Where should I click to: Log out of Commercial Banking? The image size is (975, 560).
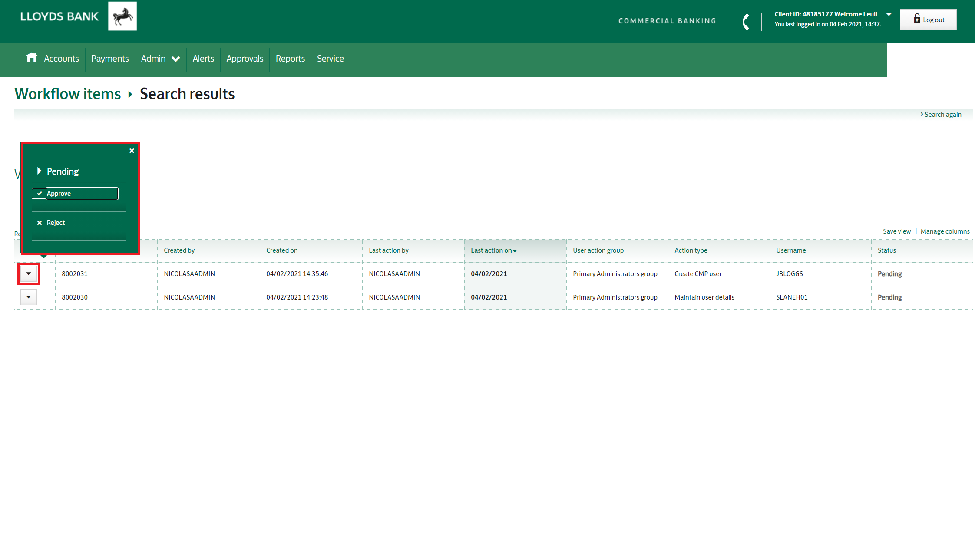(x=928, y=20)
